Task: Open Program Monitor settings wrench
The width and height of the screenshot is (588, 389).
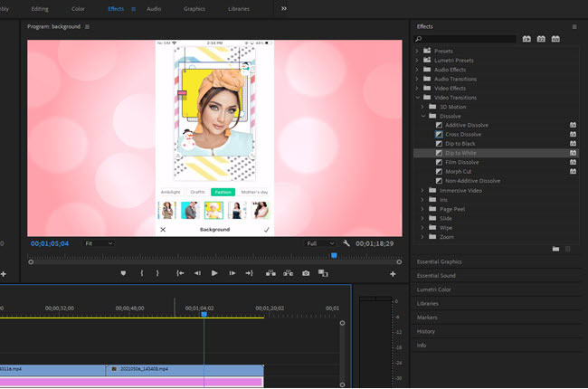Action: (x=346, y=243)
